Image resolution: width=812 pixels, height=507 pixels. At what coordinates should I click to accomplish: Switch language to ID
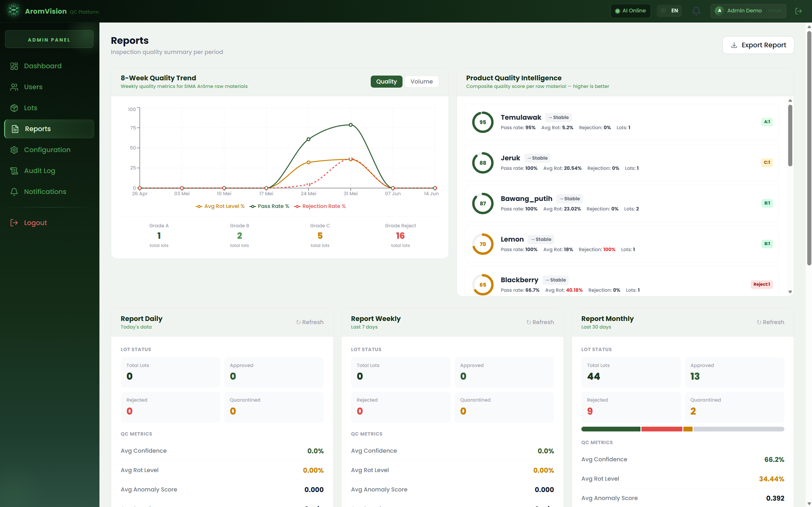point(663,11)
